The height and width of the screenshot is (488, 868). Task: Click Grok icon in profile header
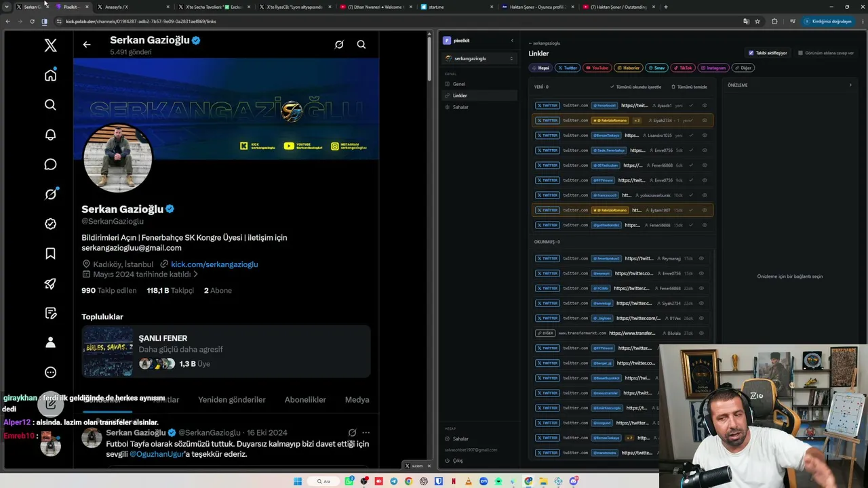(x=339, y=45)
